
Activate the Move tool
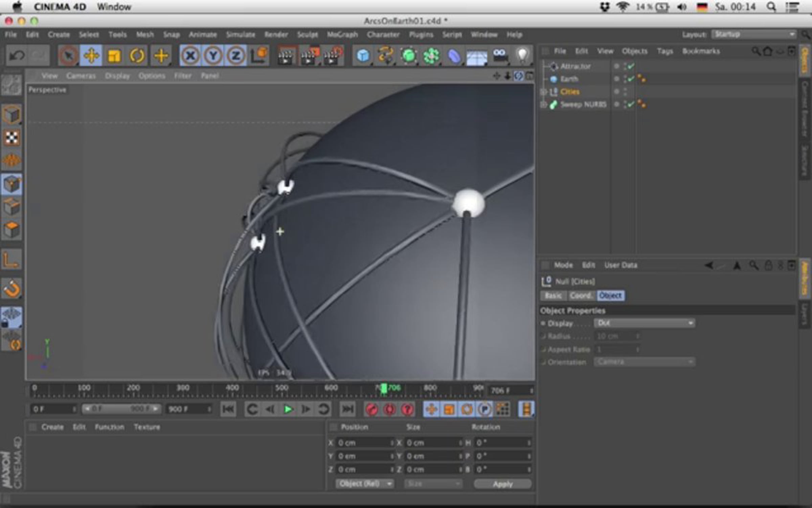point(91,56)
